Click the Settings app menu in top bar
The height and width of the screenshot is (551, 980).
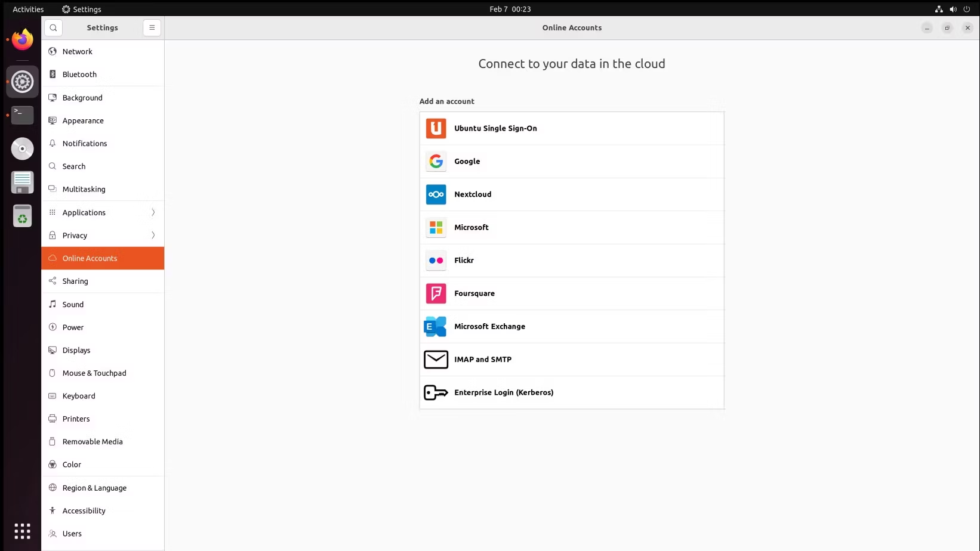click(x=82, y=9)
